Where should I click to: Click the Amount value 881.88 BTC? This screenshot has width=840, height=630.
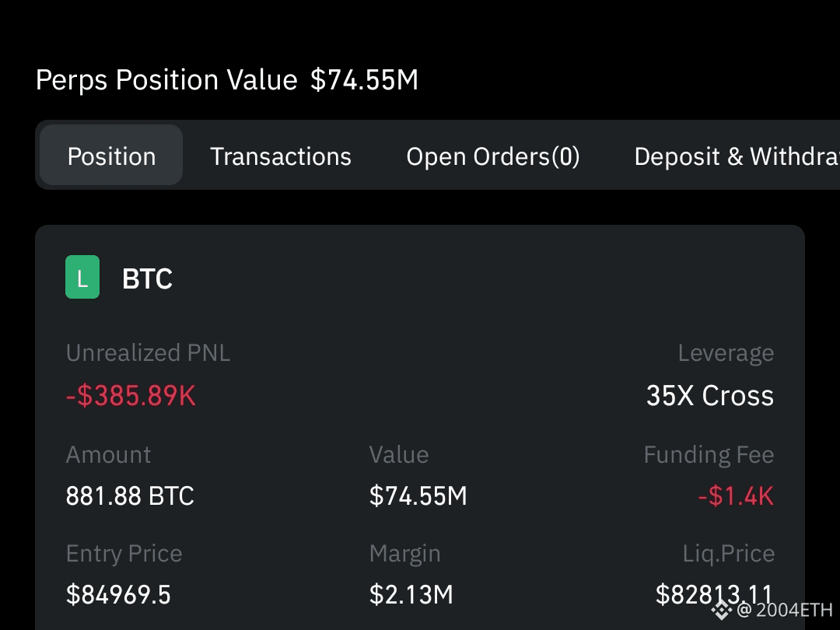129,495
